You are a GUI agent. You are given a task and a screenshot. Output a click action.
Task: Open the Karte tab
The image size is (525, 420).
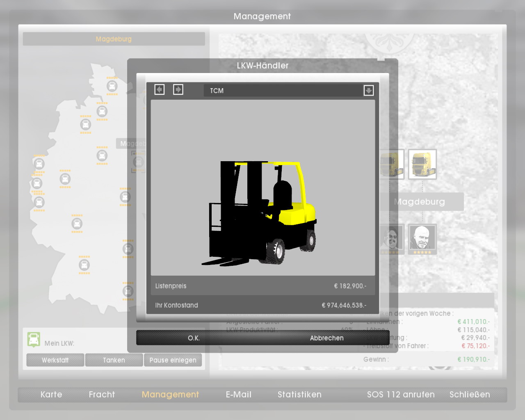click(x=51, y=395)
